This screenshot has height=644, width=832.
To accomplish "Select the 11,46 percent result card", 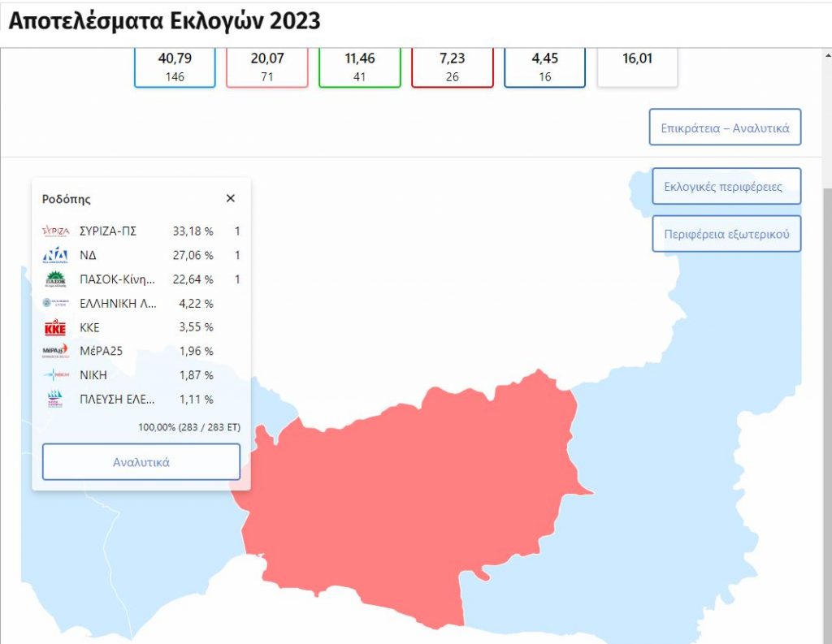I will pos(360,67).
